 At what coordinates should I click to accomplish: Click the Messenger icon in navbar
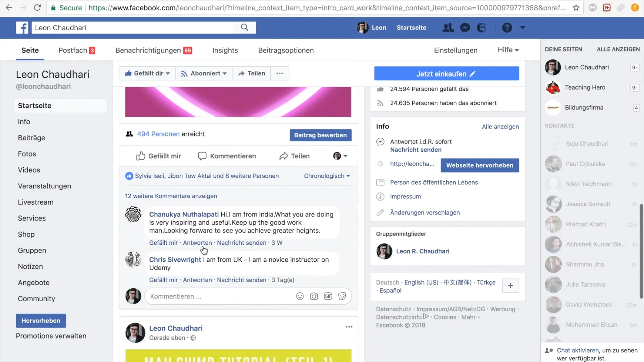pos(465,27)
